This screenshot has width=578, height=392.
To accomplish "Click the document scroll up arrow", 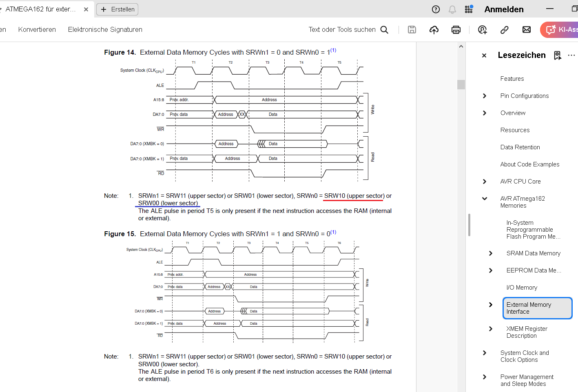I will tap(461, 47).
